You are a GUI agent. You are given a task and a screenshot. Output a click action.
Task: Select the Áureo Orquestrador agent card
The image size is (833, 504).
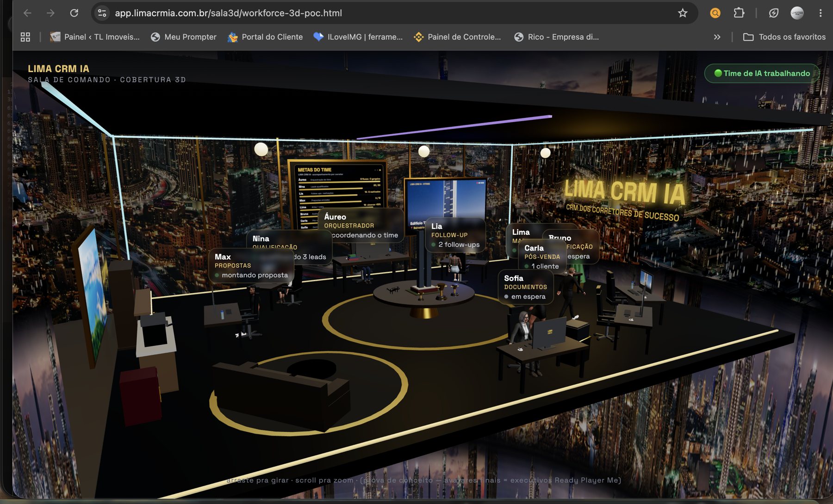pyautogui.click(x=361, y=225)
